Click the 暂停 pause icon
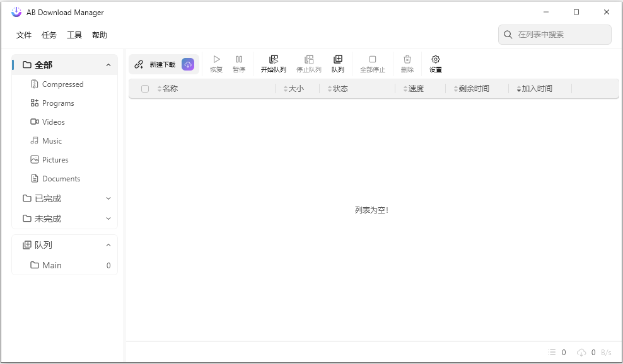Screen dimensions: 623x364 pyautogui.click(x=239, y=59)
